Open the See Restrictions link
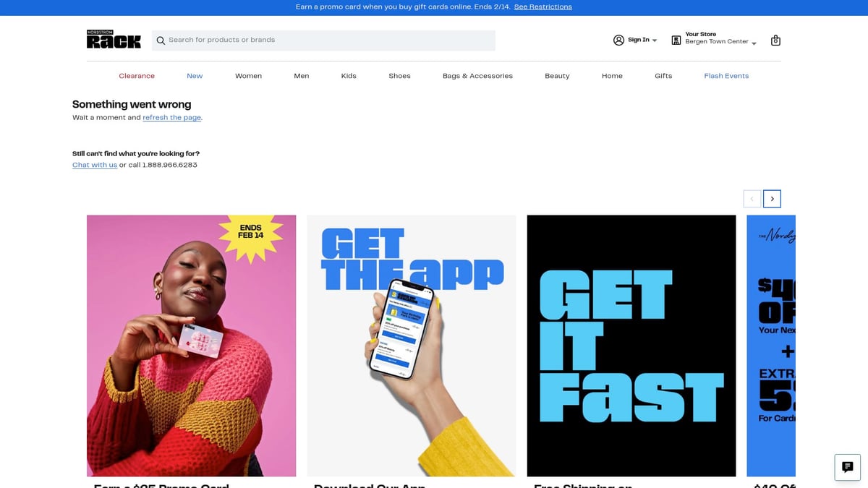Image resolution: width=868 pixels, height=488 pixels. (x=542, y=7)
